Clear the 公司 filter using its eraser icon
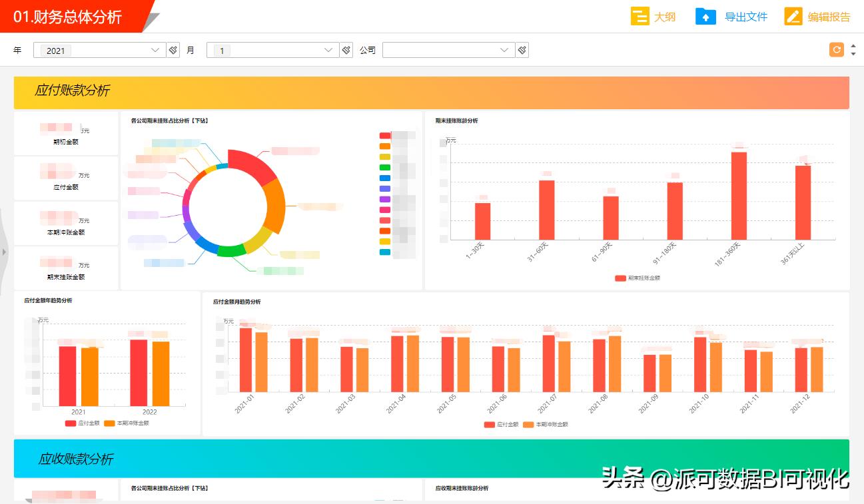 [x=522, y=49]
